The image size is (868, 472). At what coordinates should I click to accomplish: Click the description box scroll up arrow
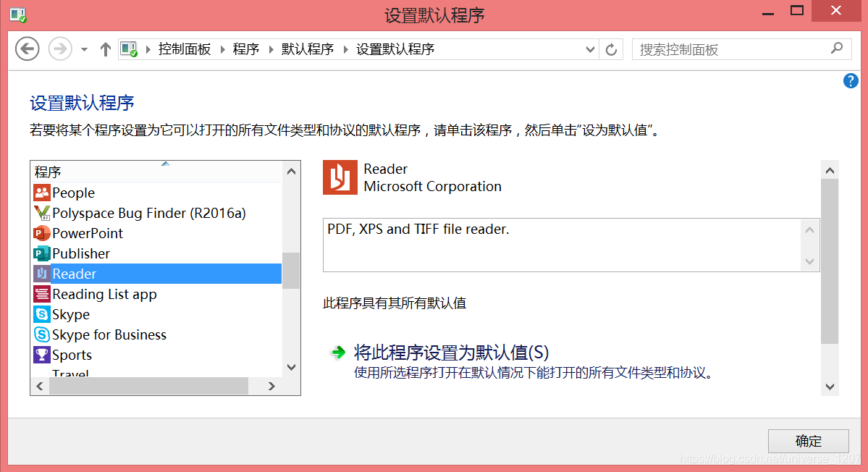(809, 229)
